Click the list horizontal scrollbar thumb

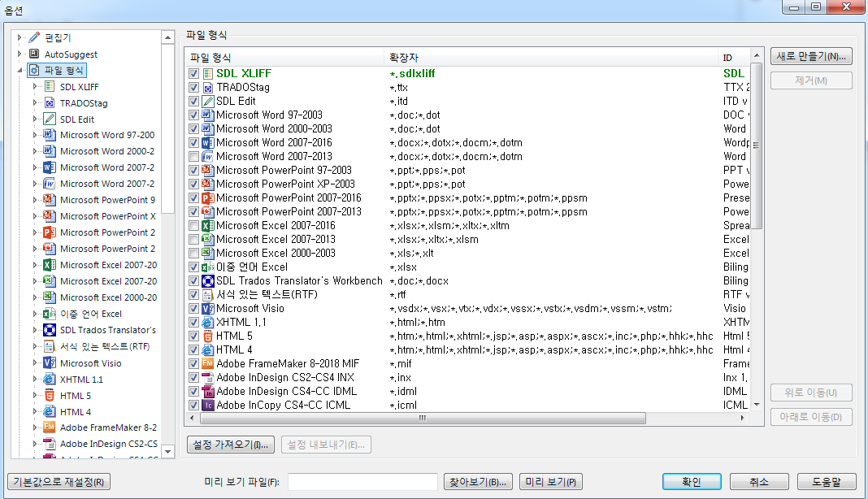pos(423,419)
